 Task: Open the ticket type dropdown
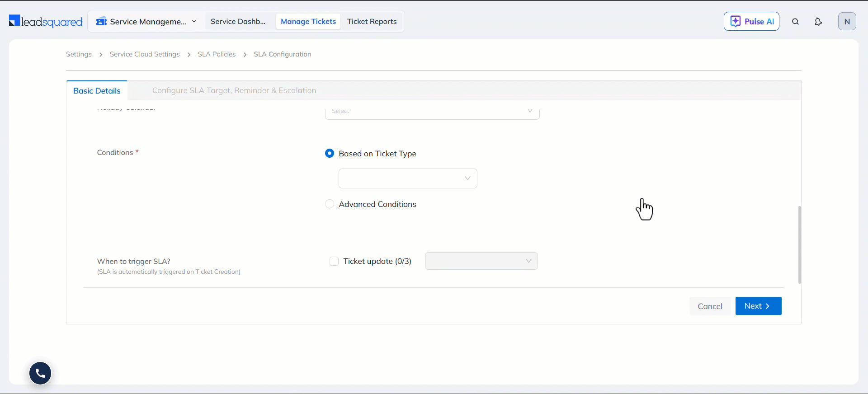[408, 178]
